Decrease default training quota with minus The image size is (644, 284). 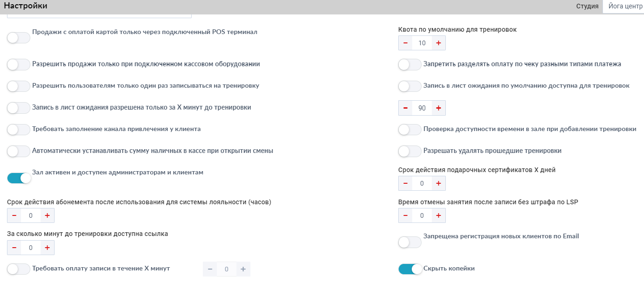(405, 43)
